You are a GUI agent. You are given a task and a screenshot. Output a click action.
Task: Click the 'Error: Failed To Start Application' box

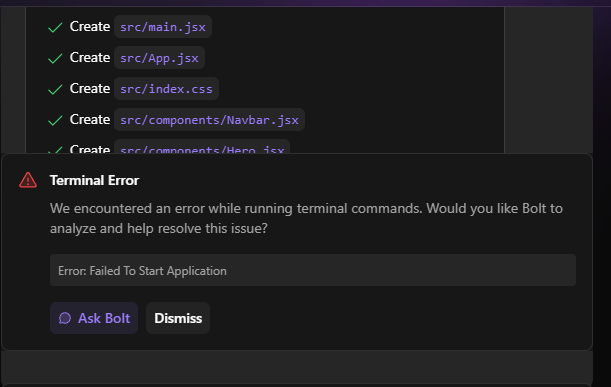click(313, 270)
